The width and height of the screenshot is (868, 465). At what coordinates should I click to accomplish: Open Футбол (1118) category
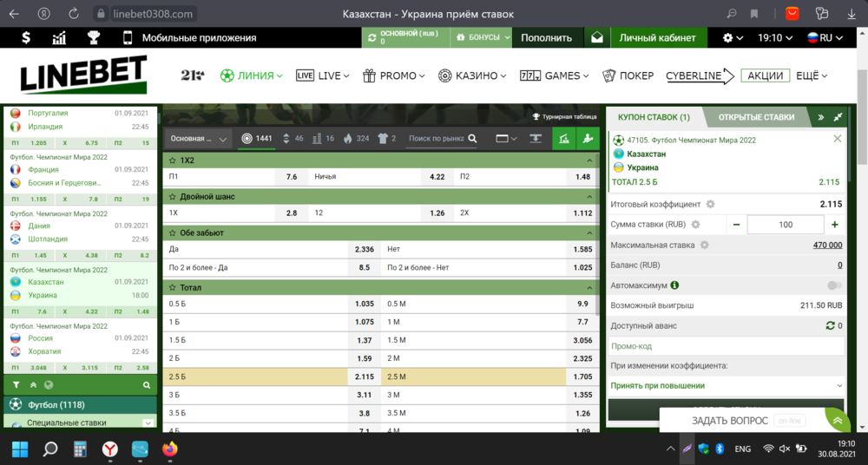80,404
